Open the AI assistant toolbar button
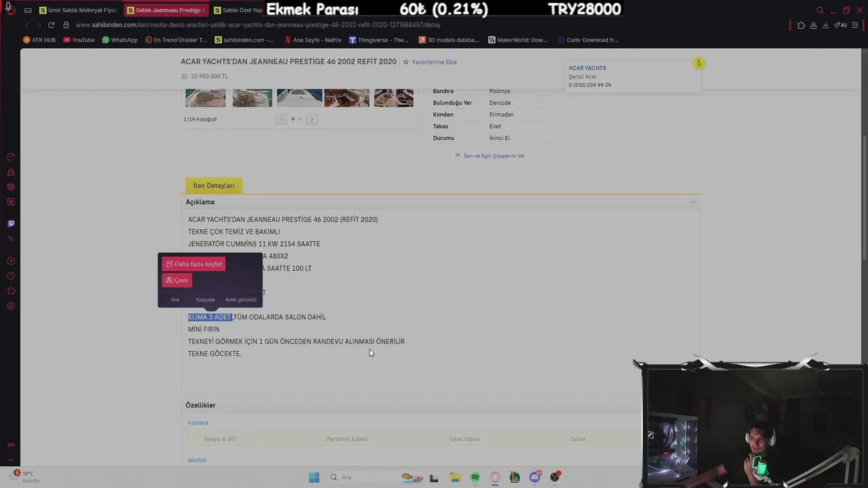868x488 pixels. click(840, 25)
